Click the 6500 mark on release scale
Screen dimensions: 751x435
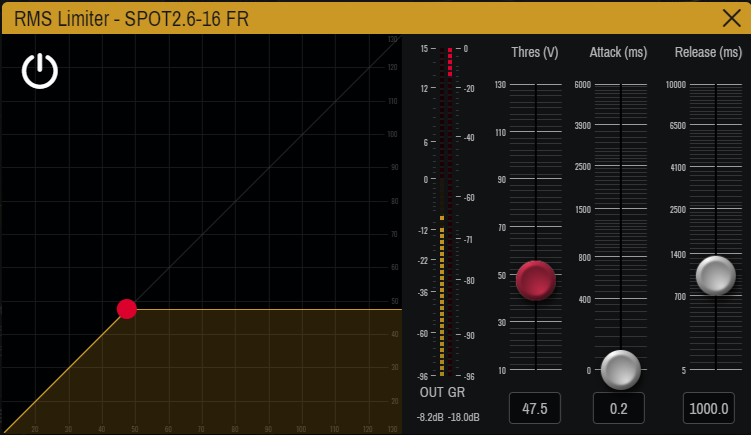pyautogui.click(x=678, y=126)
